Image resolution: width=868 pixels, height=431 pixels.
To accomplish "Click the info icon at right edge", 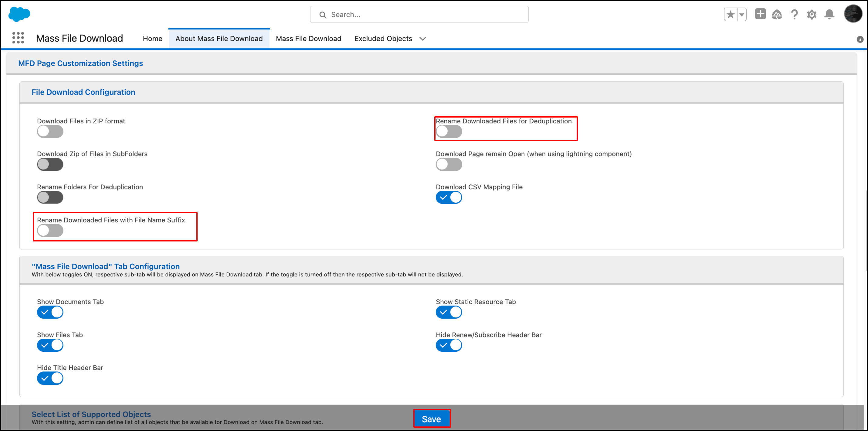I will click(860, 39).
